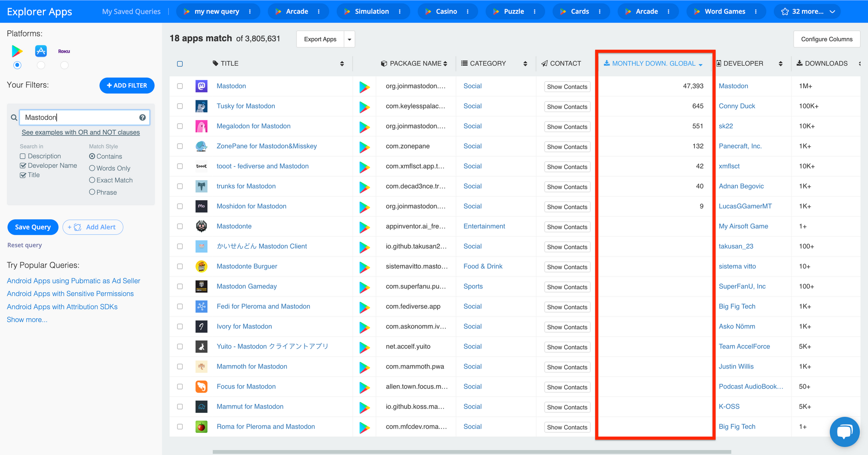Open the Export Apps dropdown arrow
Image resolution: width=868 pixels, height=455 pixels.
[x=349, y=39]
